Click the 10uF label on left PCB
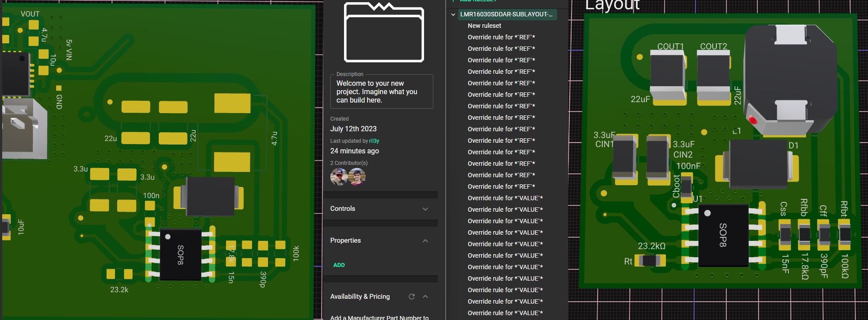868x320 pixels. [x=21, y=227]
